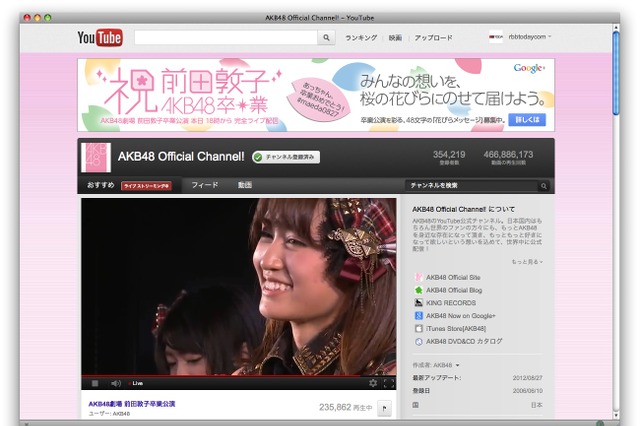Stop the live video playback
Screen dimensions: 640x426
click(95, 383)
